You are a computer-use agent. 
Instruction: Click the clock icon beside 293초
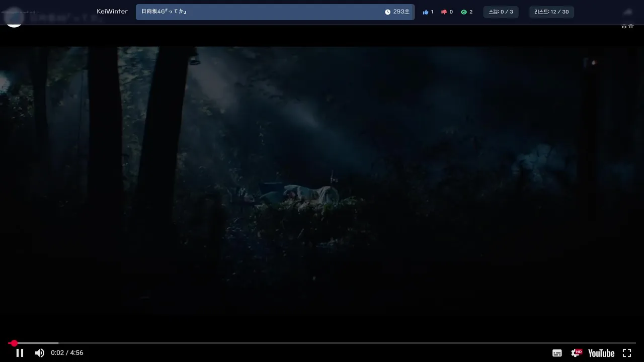point(387,12)
